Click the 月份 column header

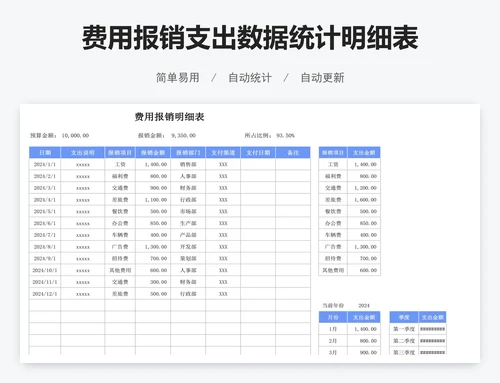pos(333,317)
